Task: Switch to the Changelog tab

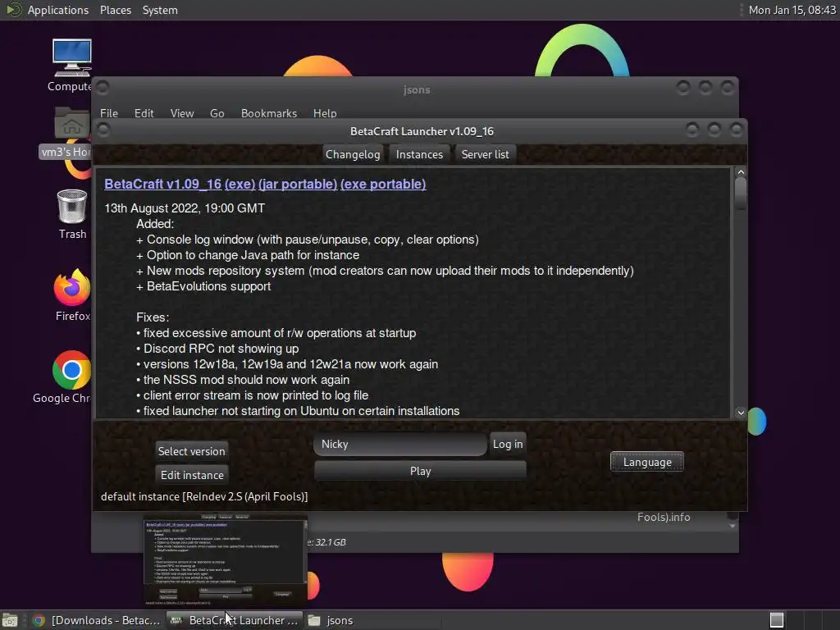Action: tap(353, 154)
